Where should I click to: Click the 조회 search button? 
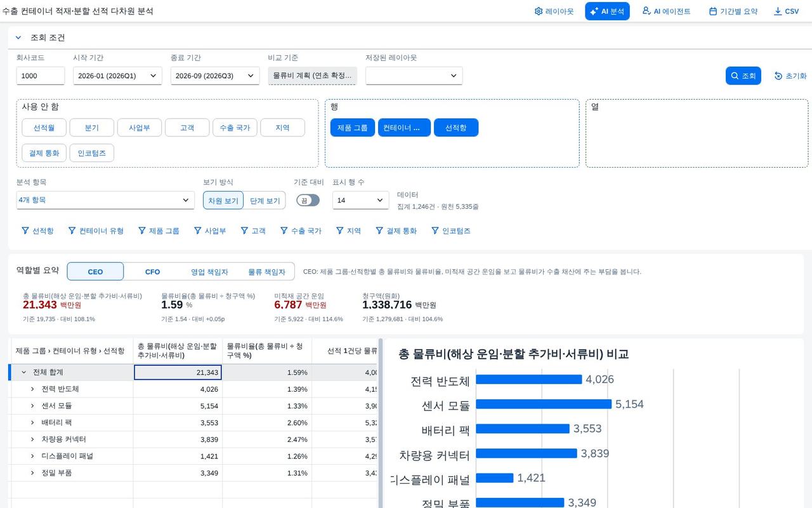(743, 76)
